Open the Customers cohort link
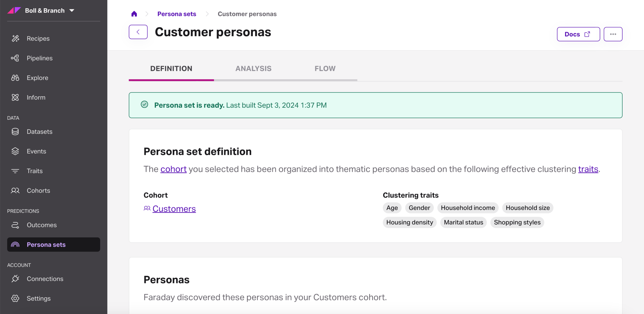 click(174, 209)
